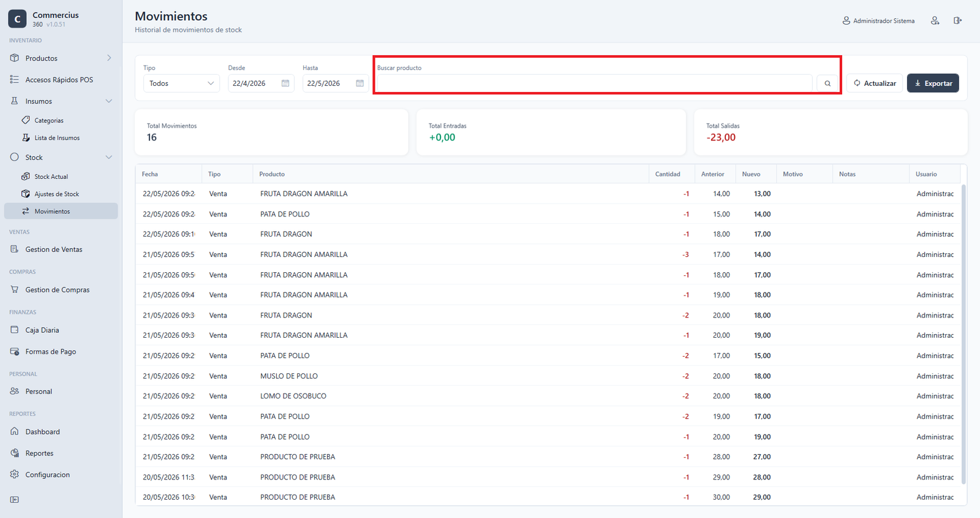Collapse sidebar using bottom panel icon

click(15, 500)
